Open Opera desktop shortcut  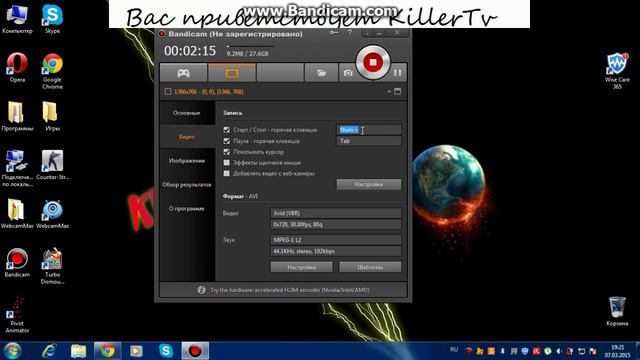click(17, 68)
